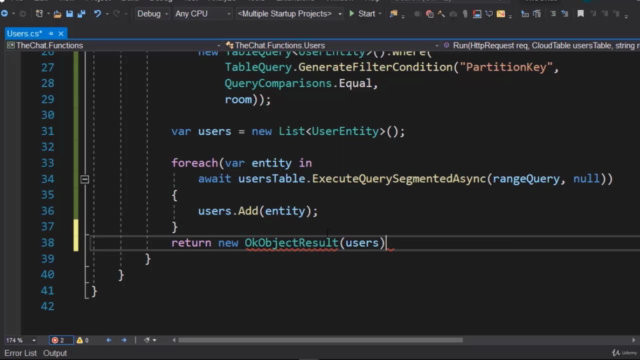640x360 pixels.
Task: Click the Save All icon
Action: point(82,14)
